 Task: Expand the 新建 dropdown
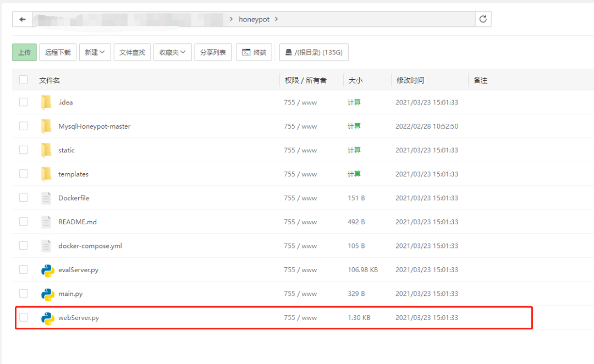95,52
